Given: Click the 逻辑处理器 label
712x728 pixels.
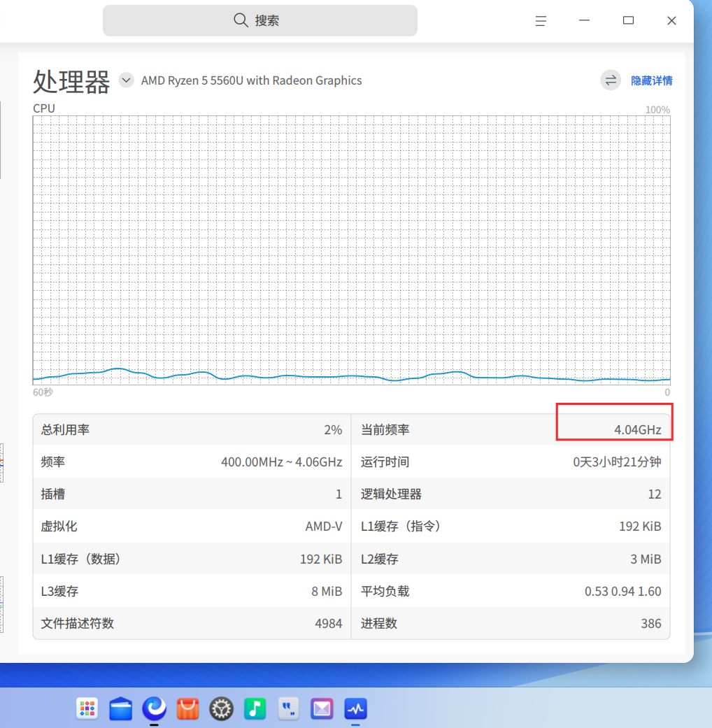Looking at the screenshot, I should (x=391, y=494).
